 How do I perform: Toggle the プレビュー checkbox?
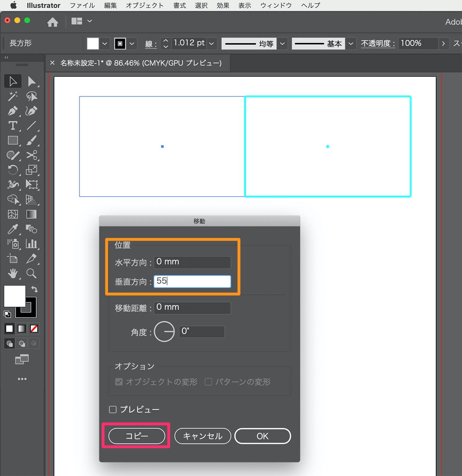tap(113, 409)
